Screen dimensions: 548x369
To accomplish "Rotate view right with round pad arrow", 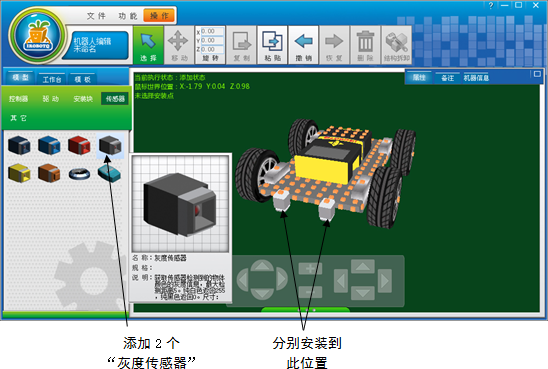I will click(281, 280).
